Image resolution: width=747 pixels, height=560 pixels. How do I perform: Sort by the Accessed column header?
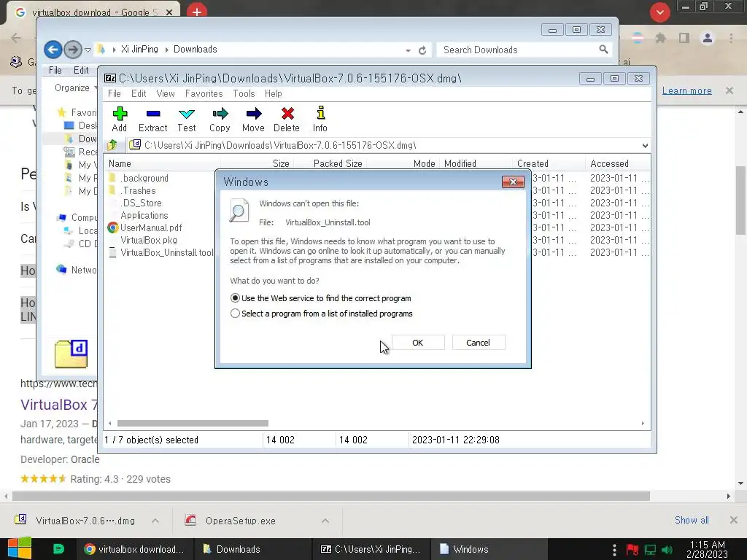click(609, 163)
